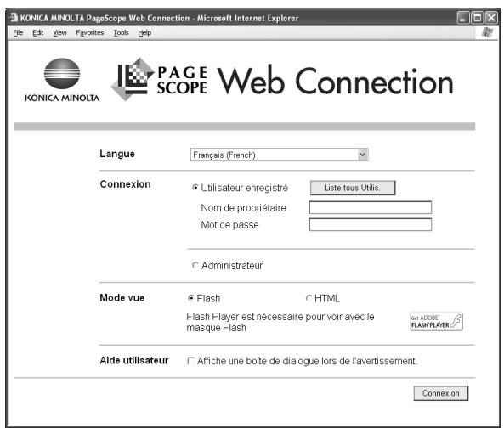The image size is (504, 428).
Task: Open the File menu
Action: 18,33
